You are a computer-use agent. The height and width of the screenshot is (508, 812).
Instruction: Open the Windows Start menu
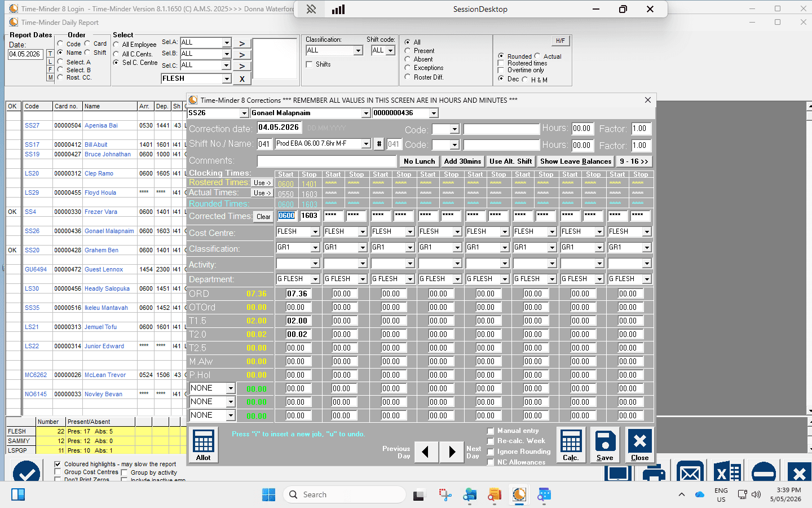[x=268, y=494]
